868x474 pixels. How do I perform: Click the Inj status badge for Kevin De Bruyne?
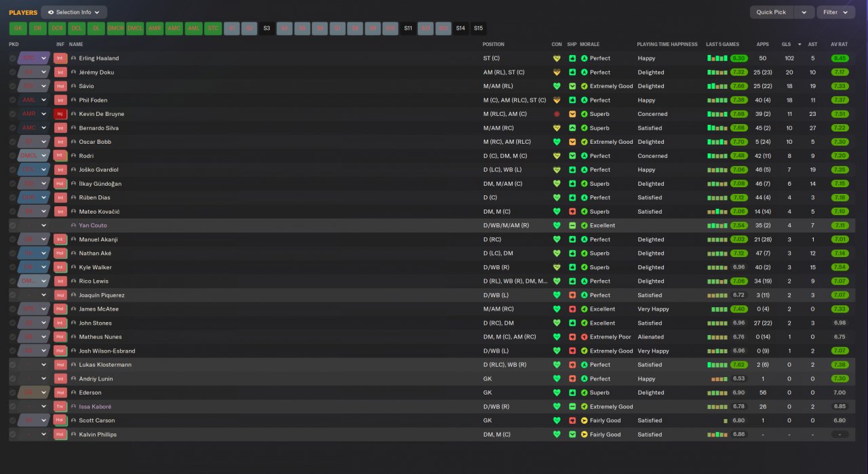tap(60, 114)
